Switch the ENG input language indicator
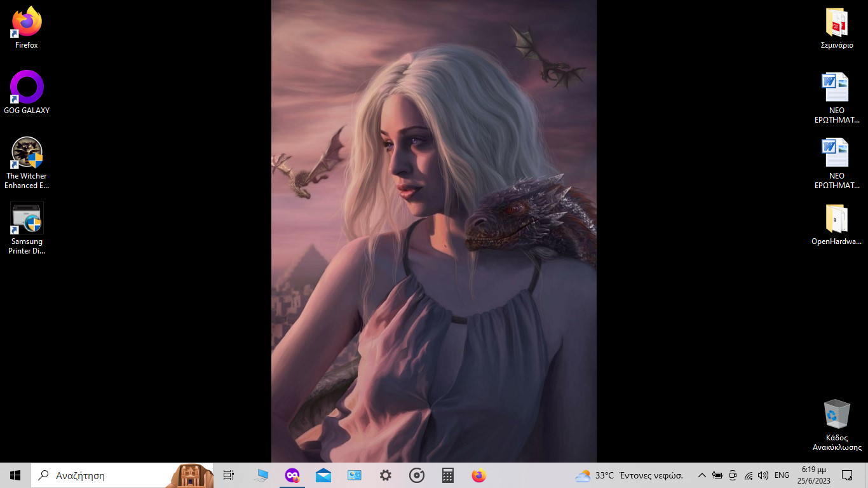 tap(782, 475)
